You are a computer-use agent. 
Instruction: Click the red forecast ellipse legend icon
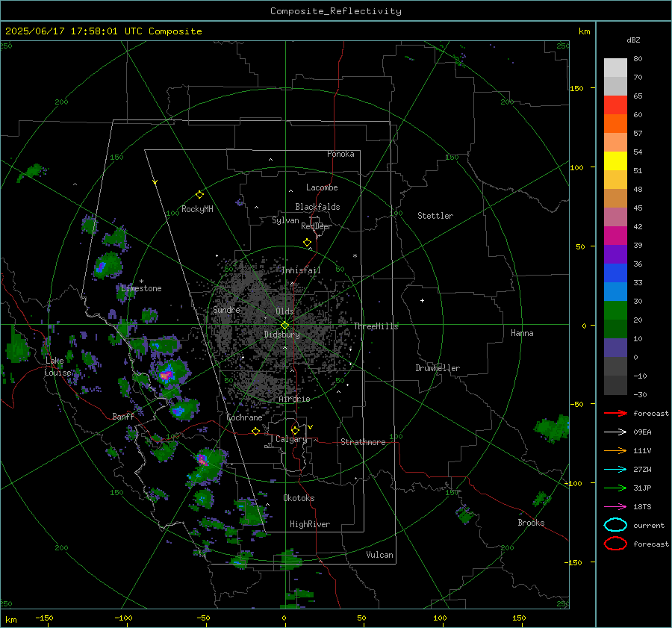pyautogui.click(x=615, y=544)
